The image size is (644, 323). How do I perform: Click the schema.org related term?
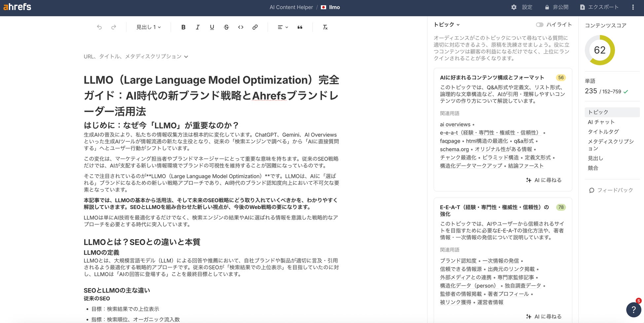454,149
